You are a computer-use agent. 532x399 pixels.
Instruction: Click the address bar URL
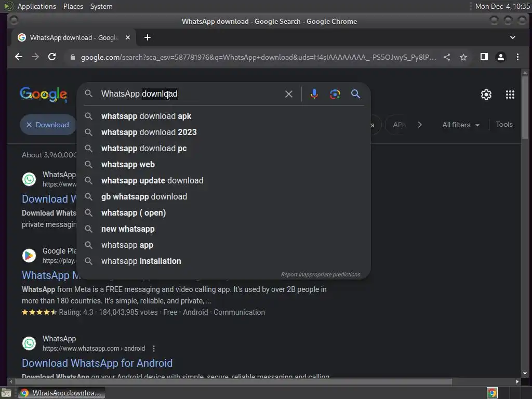259,57
